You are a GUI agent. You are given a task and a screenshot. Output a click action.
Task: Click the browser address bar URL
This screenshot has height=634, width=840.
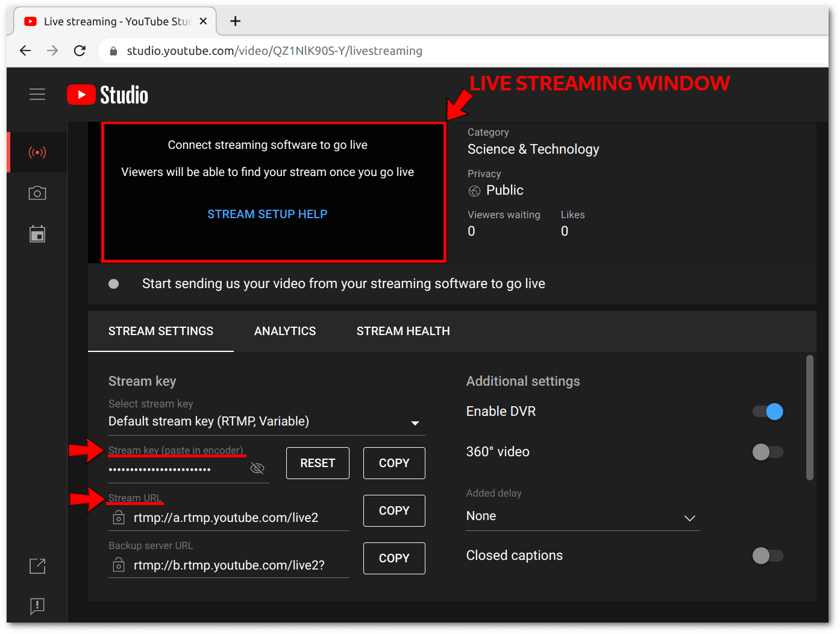click(274, 51)
